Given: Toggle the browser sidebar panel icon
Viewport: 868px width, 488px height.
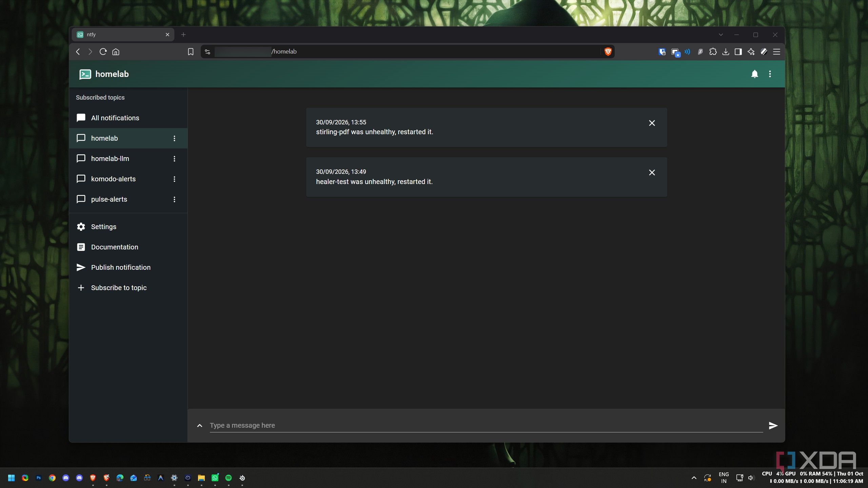Looking at the screenshot, I should click(738, 52).
